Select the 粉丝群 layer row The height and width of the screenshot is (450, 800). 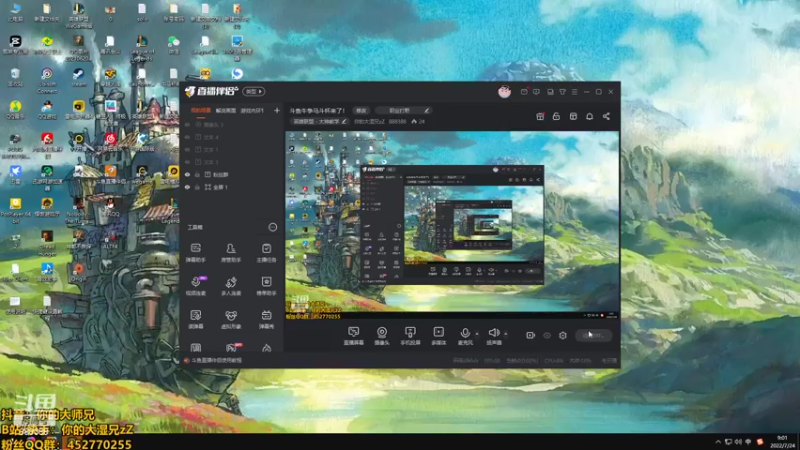233,174
